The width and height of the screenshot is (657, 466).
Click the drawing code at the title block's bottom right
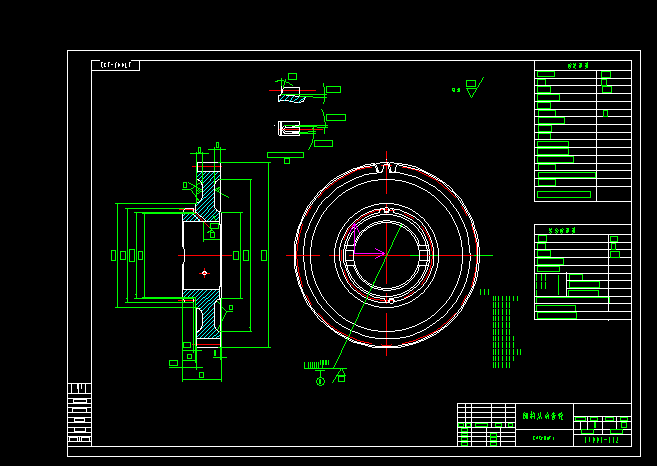[x=602, y=440]
